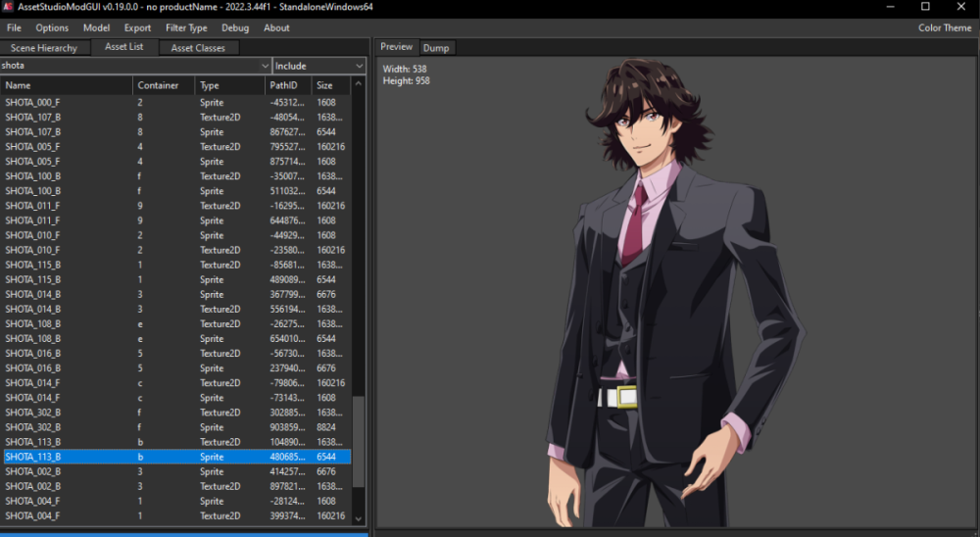Select the SHOTA_115_B Sprite row
980x537 pixels.
pos(176,279)
